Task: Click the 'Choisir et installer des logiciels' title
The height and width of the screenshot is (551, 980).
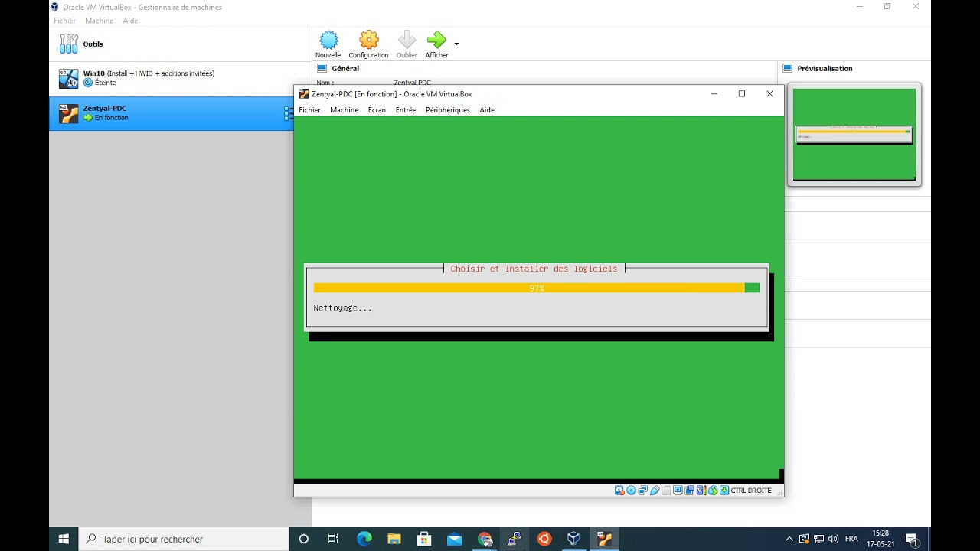Action: (x=534, y=269)
